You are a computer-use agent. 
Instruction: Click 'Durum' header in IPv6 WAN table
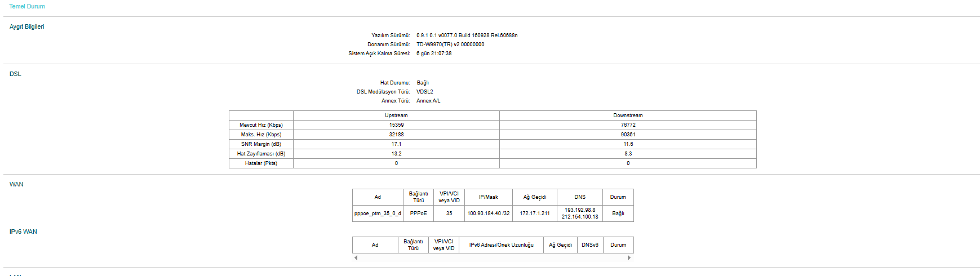618,245
